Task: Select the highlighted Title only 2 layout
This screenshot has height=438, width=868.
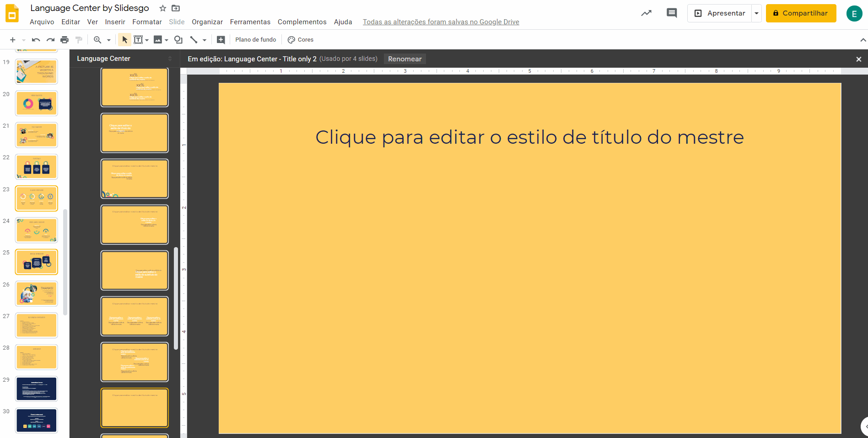Action: [135, 408]
